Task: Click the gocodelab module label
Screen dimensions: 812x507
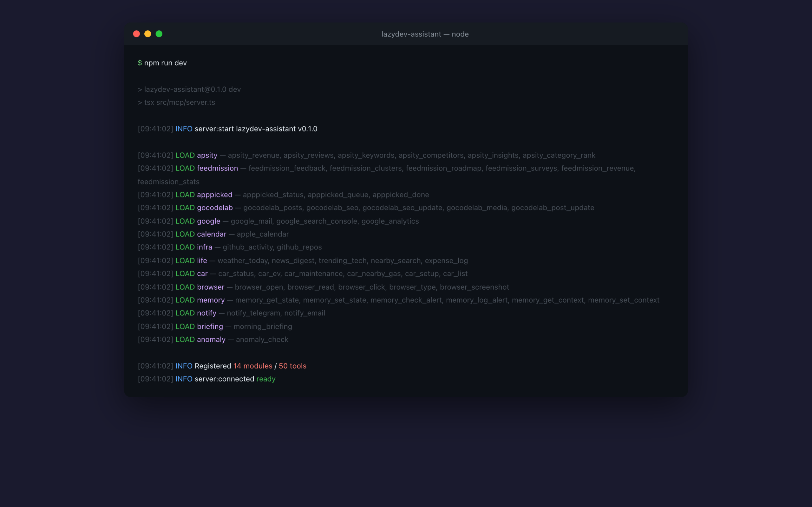Action: pos(215,208)
